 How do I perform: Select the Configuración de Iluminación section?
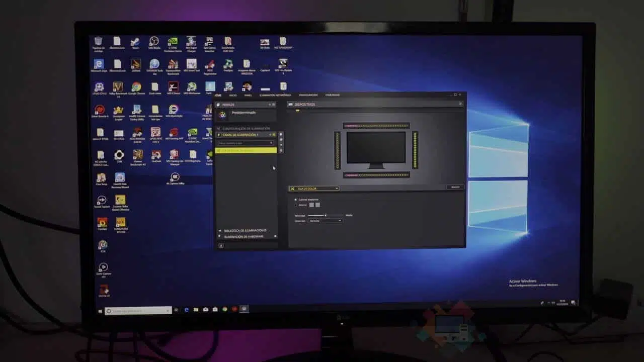point(246,129)
